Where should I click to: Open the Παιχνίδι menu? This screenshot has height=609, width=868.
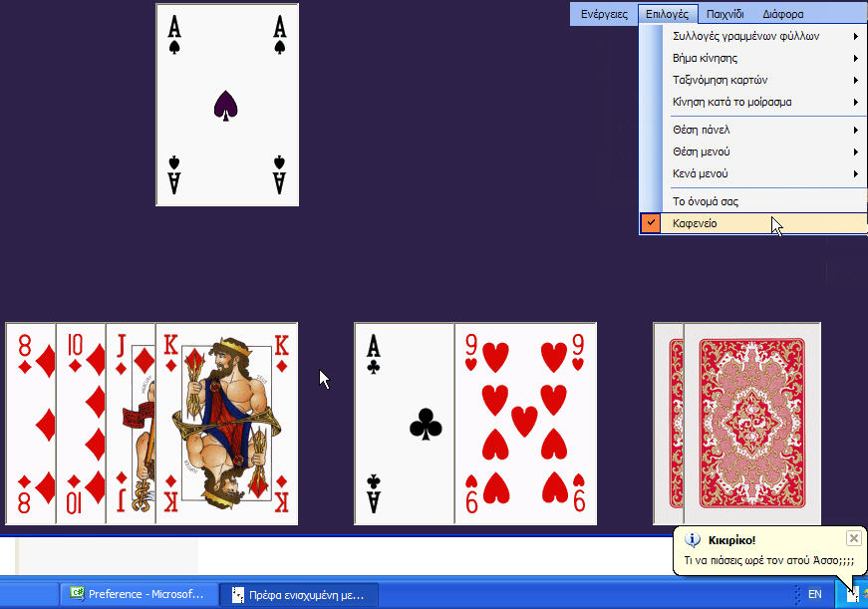coord(724,14)
